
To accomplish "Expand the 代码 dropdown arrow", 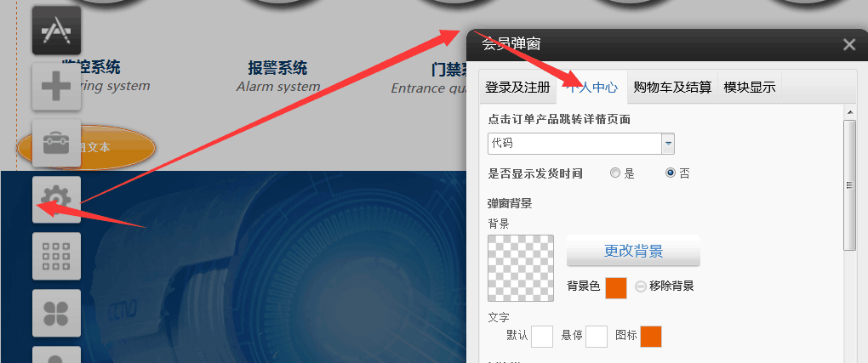I will click(x=668, y=144).
